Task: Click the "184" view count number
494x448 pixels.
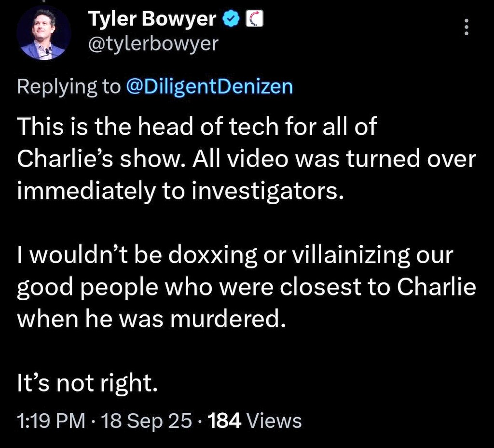Action: pyautogui.click(x=222, y=420)
